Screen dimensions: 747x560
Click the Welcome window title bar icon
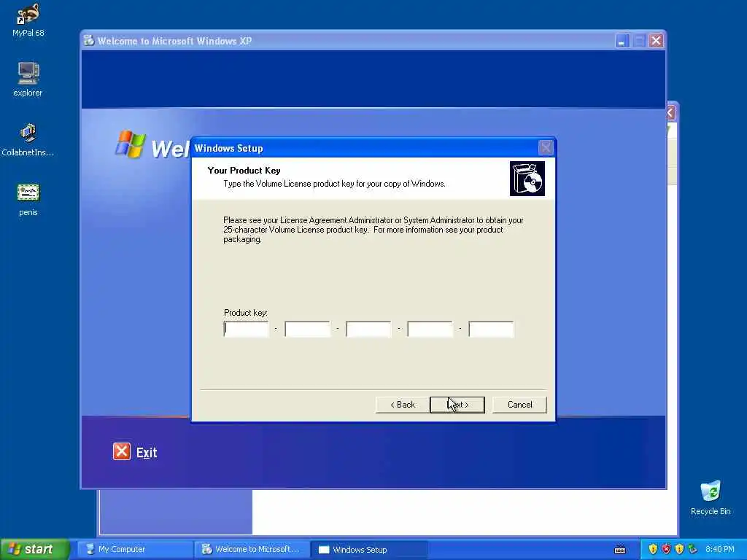coord(88,41)
